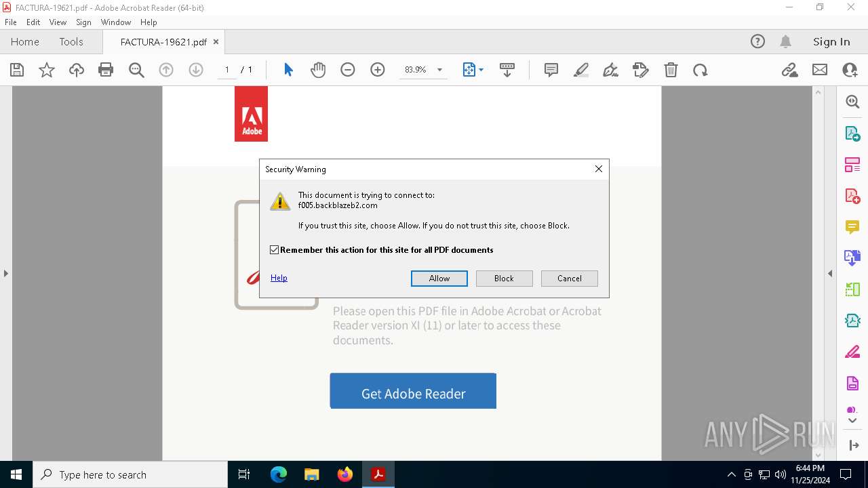Viewport: 868px width, 488px height.
Task: Open the Windows Start menu
Action: click(16, 474)
